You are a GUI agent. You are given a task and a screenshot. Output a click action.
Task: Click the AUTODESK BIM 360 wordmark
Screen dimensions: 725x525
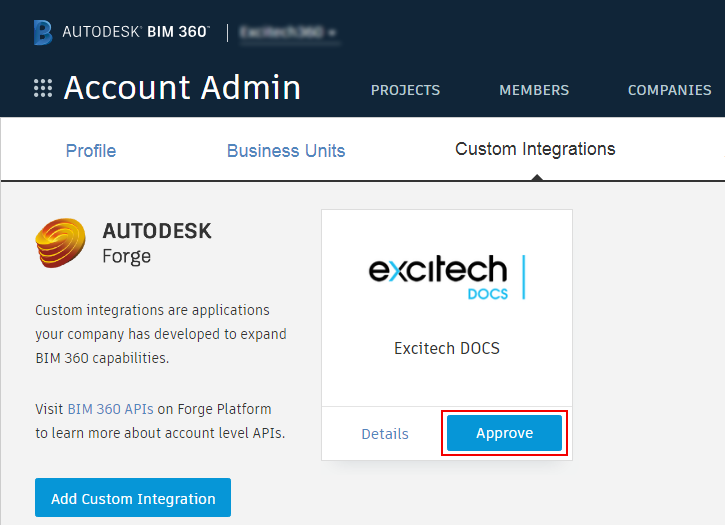[x=135, y=32]
